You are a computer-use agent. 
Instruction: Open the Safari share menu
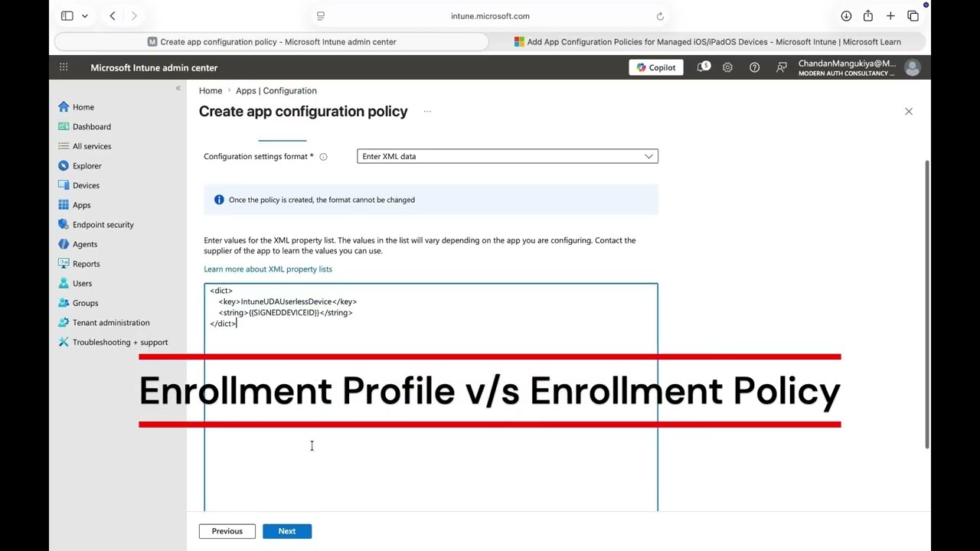(867, 16)
